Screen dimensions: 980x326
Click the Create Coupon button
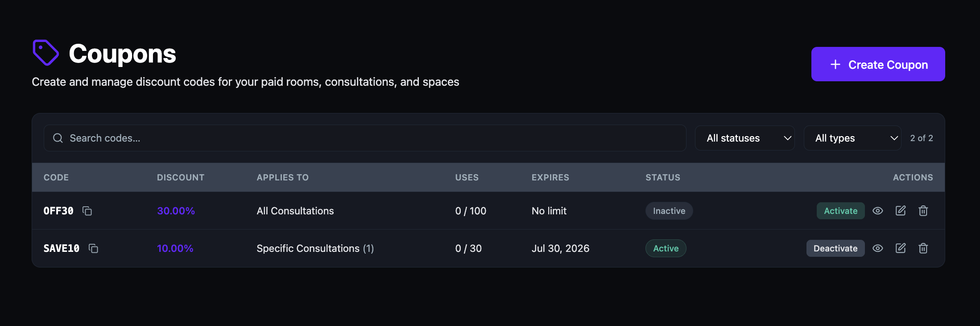878,64
